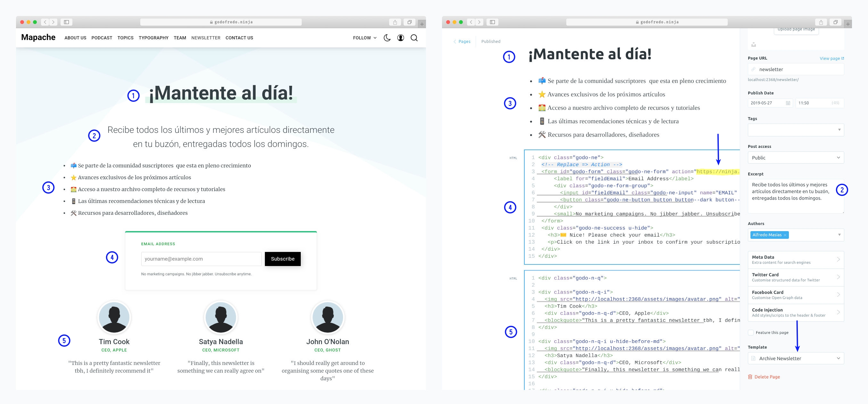Click left browser sidebar toggle icon
The height and width of the screenshot is (404, 868).
point(66,22)
